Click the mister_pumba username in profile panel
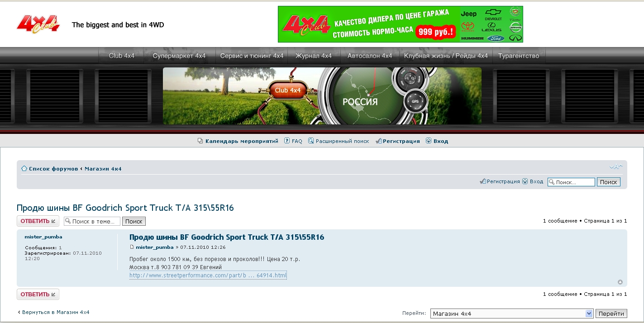Viewport: 644px width, 323px height. 43,237
